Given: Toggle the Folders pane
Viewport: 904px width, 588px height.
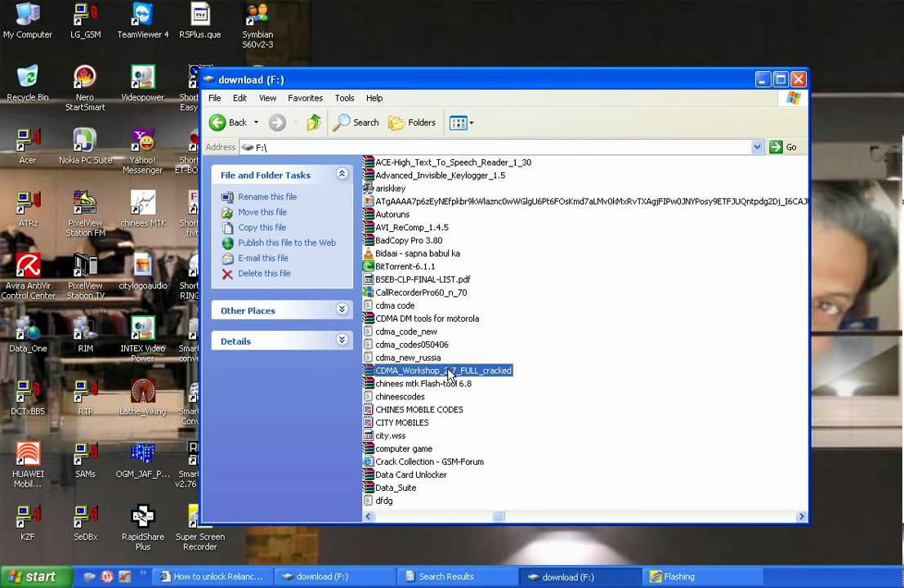Looking at the screenshot, I should click(412, 122).
